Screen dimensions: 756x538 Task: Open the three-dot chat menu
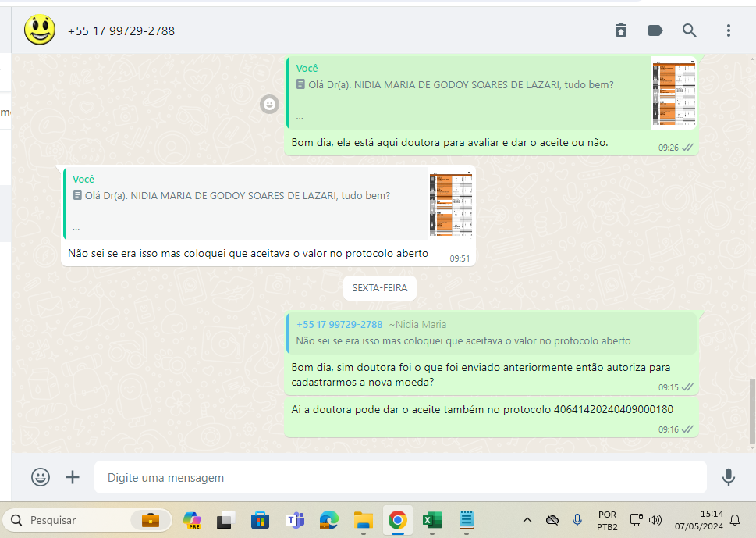(x=729, y=30)
